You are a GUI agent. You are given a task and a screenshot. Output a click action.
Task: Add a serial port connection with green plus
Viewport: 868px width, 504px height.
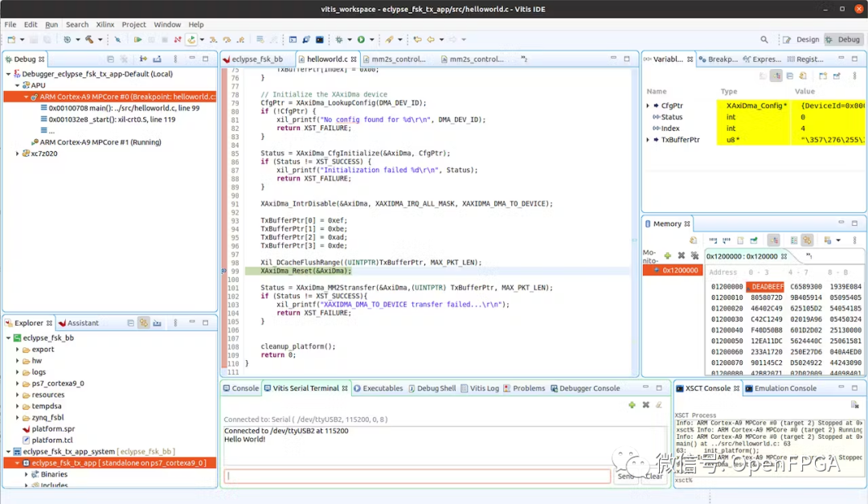point(632,405)
